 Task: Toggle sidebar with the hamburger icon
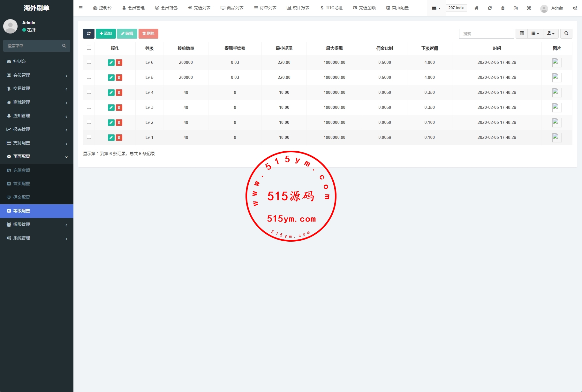(81, 8)
